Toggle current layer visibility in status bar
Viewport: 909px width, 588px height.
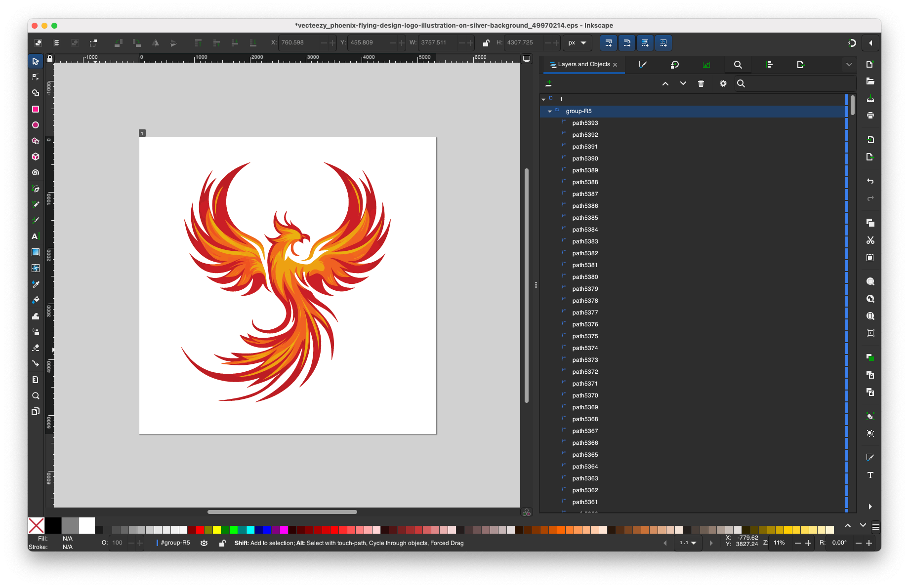[x=204, y=543]
